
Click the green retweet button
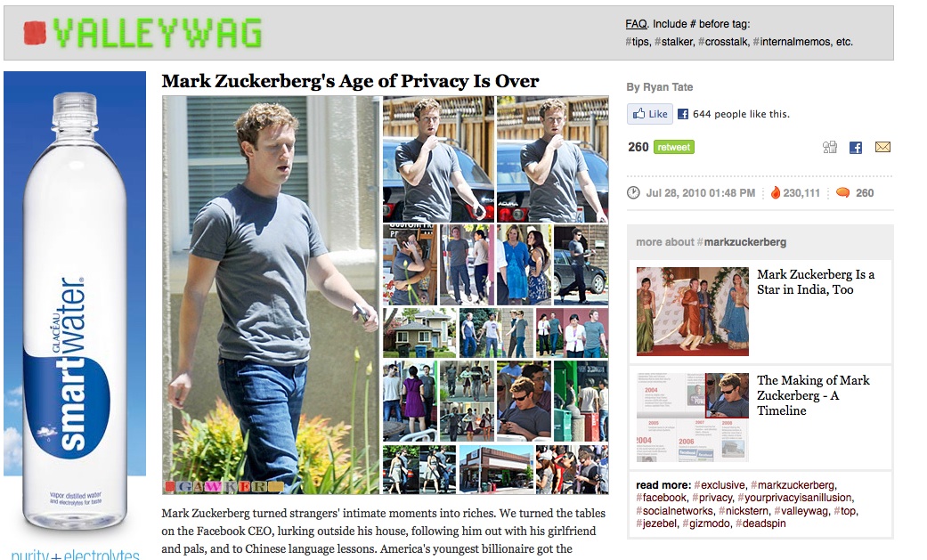674,147
